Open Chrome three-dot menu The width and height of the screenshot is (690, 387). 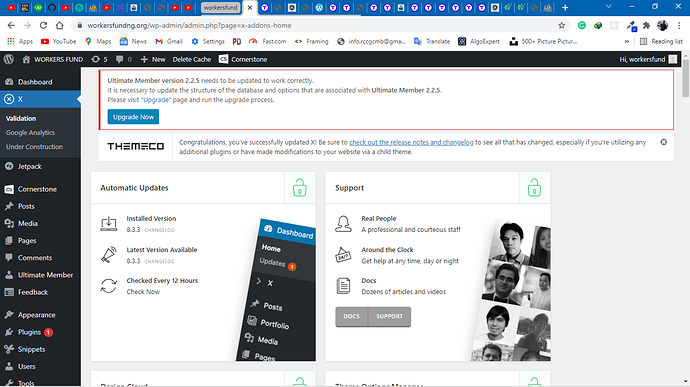[x=679, y=26]
